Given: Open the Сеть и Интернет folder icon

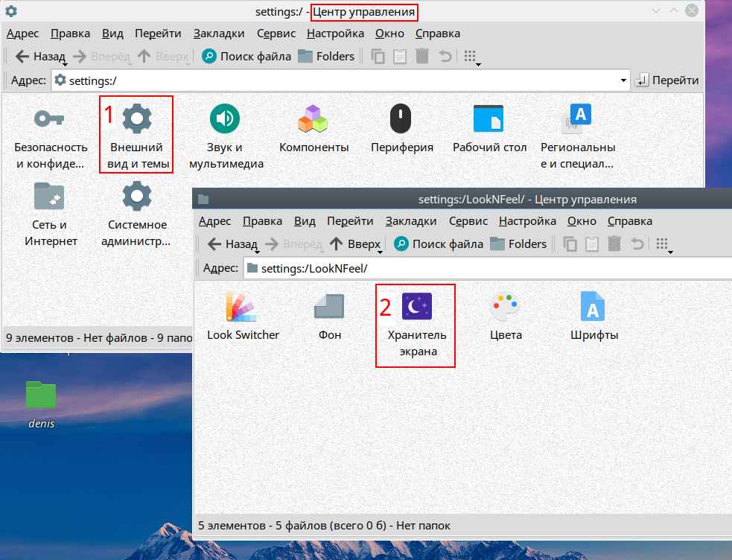Looking at the screenshot, I should click(51, 196).
